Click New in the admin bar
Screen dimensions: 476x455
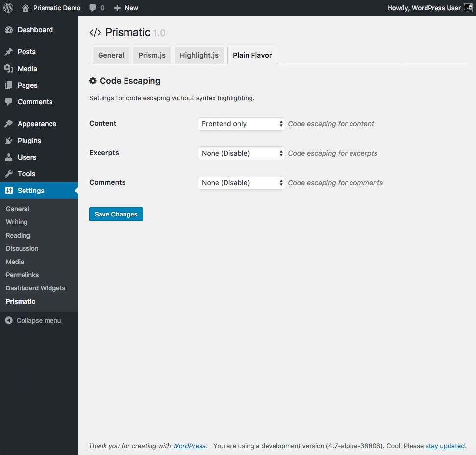point(131,8)
